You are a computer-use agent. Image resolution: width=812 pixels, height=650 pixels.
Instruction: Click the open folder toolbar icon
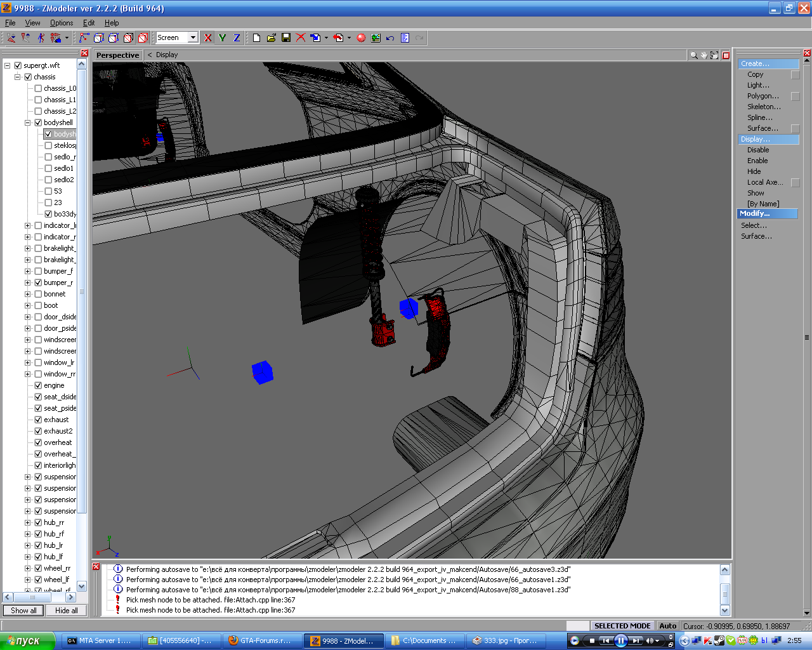(272, 38)
